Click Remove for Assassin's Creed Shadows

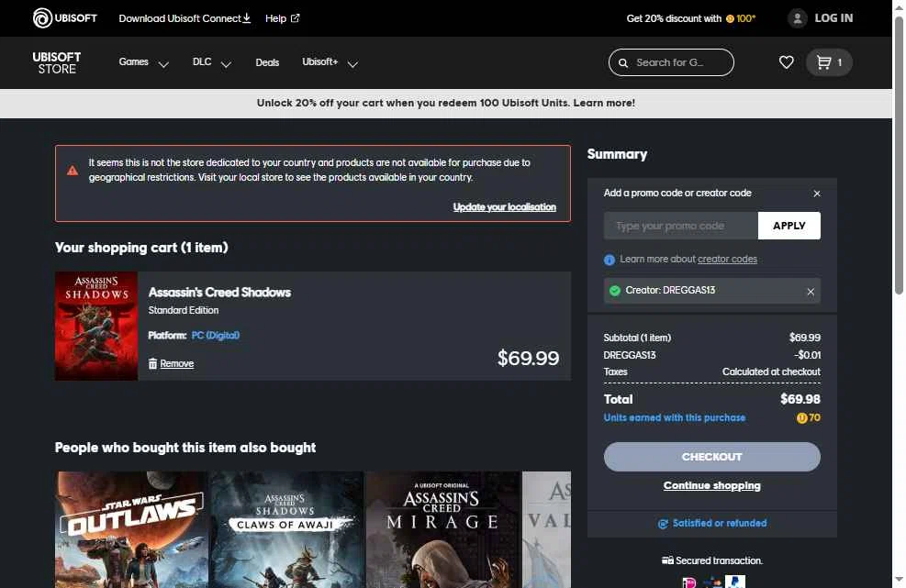(x=177, y=363)
